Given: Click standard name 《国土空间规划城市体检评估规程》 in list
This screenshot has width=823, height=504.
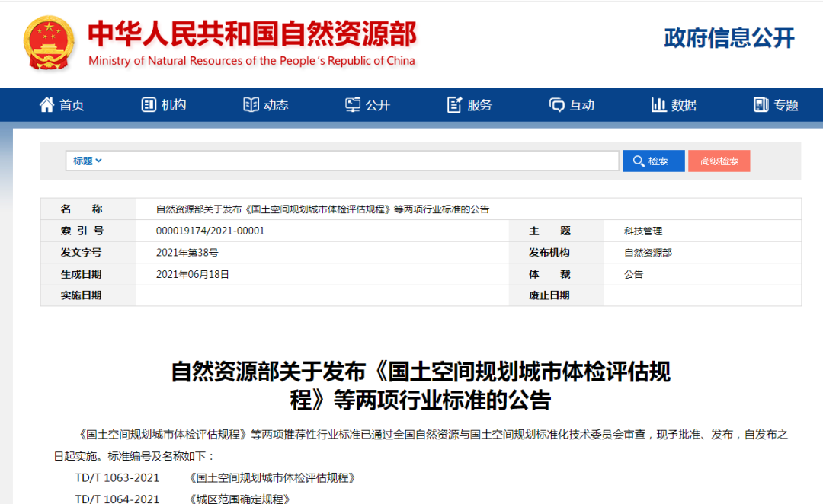Looking at the screenshot, I should (273, 478).
